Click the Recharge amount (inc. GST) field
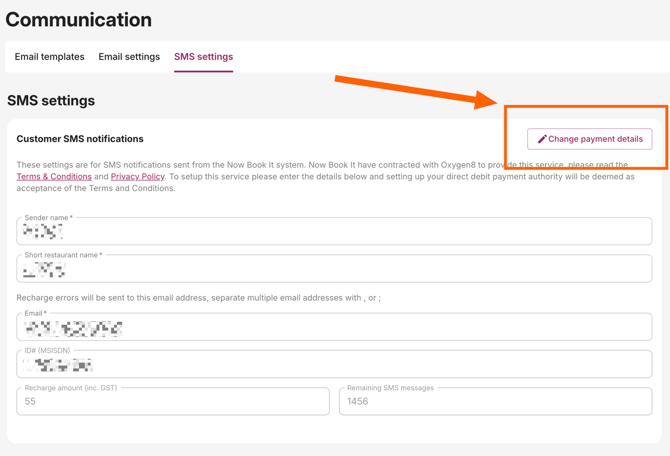 pyautogui.click(x=173, y=402)
